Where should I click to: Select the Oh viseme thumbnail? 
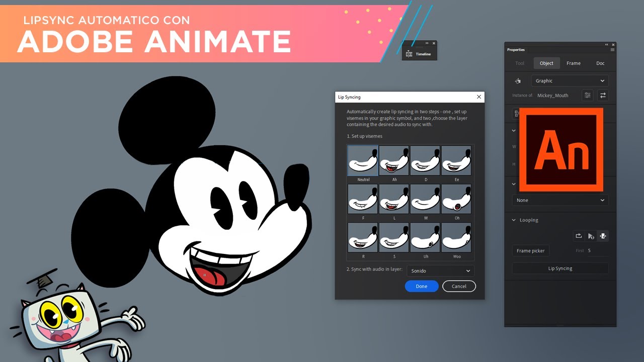(x=456, y=199)
